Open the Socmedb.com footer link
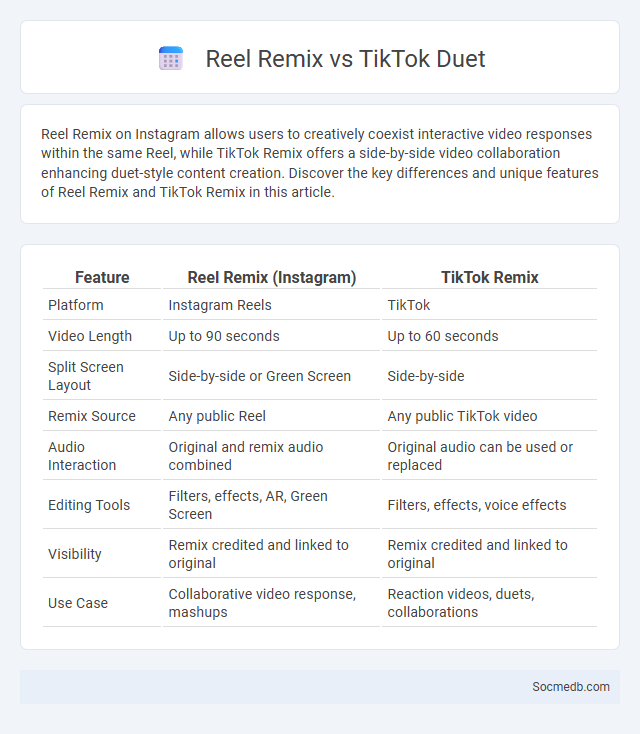 tap(571, 687)
